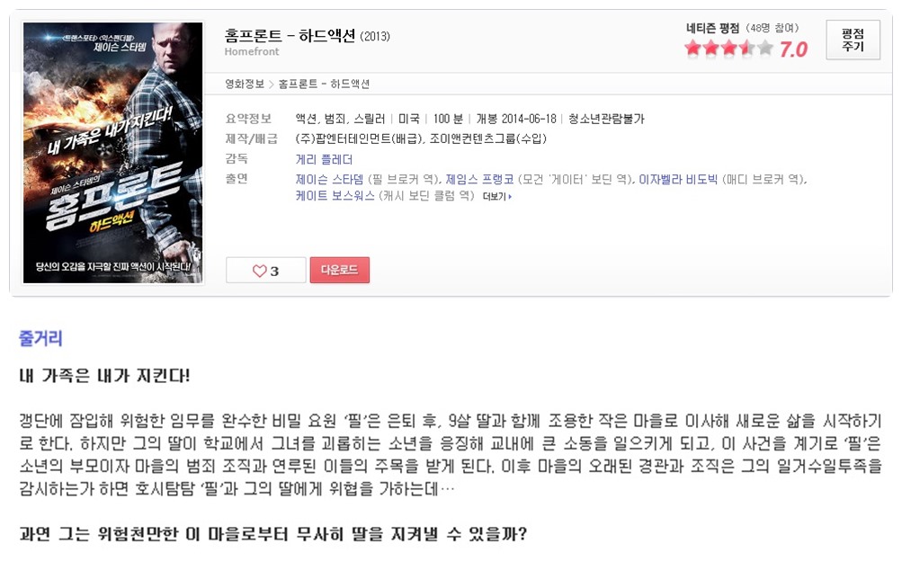This screenshot has width=902, height=588.
Task: Click the 줄거리 synopsis heading
Action: 40,338
